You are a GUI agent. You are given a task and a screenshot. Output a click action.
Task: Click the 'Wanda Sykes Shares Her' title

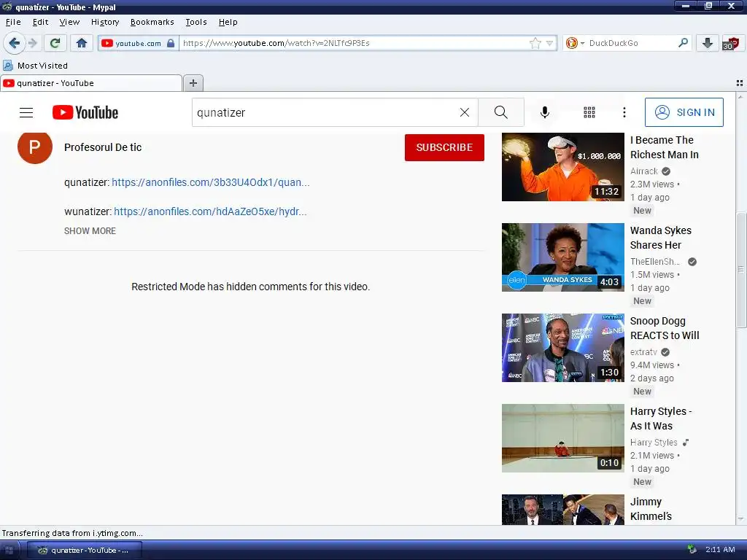(x=661, y=238)
